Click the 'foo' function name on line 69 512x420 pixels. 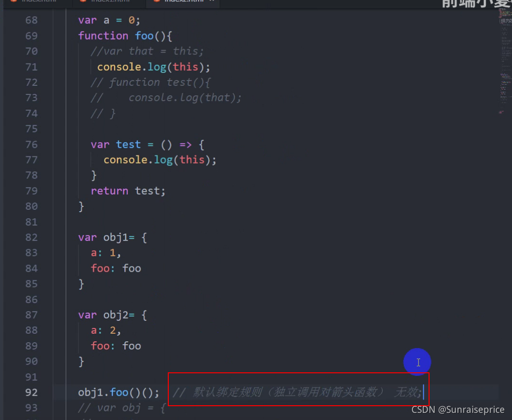coord(144,36)
